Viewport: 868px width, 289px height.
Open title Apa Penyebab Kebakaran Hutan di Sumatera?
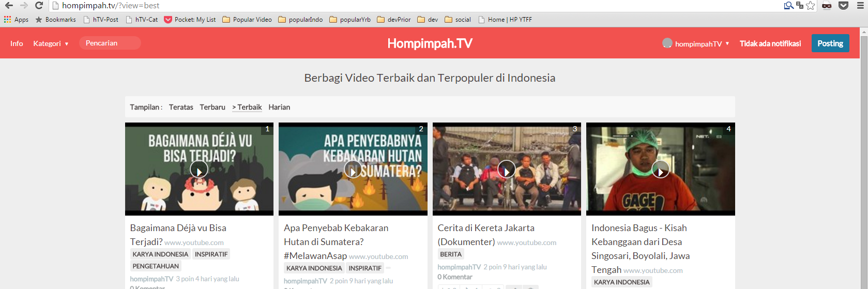[x=336, y=241]
